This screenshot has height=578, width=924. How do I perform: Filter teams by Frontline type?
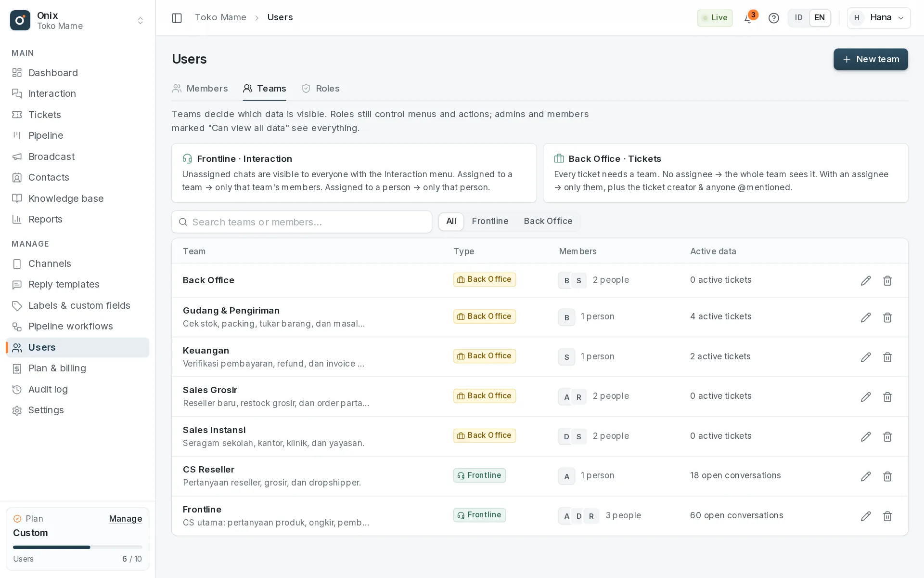pos(490,221)
